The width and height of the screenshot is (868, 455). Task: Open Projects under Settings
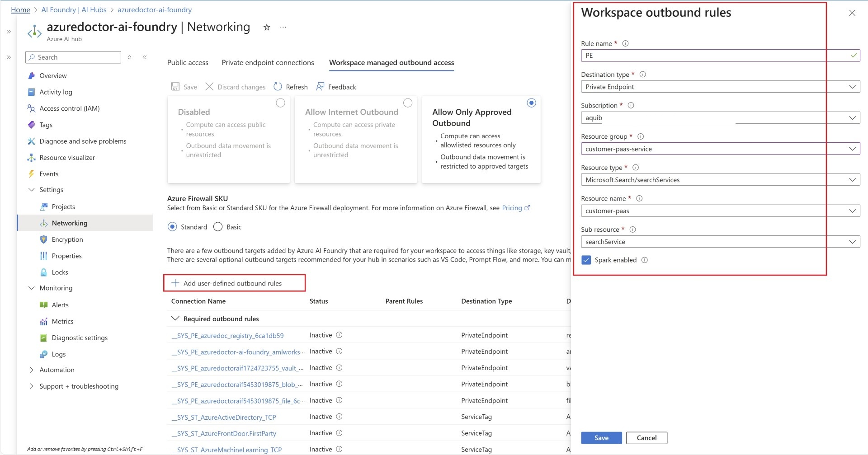coord(63,206)
